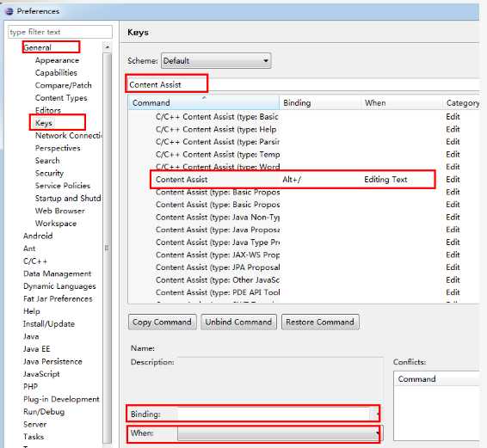Viewport: 487px width, 448px height.
Task: Click the tree scrollbar up arrow
Action: [108, 47]
